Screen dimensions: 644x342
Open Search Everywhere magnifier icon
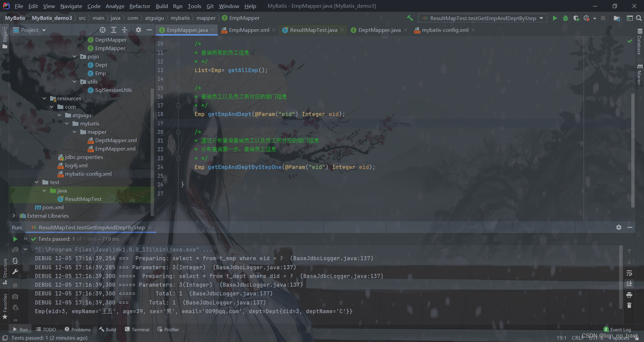tap(639, 18)
